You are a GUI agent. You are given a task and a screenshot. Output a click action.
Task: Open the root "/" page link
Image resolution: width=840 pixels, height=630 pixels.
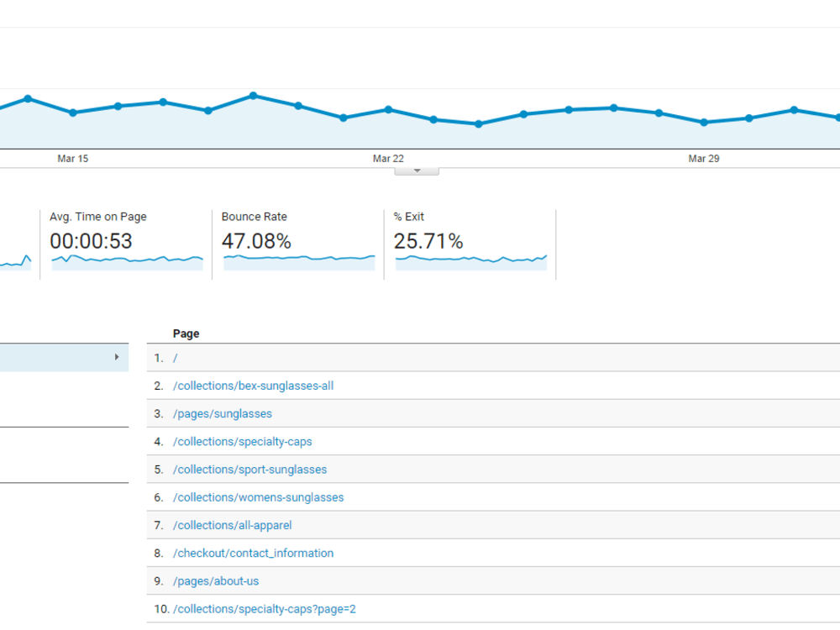click(x=176, y=358)
